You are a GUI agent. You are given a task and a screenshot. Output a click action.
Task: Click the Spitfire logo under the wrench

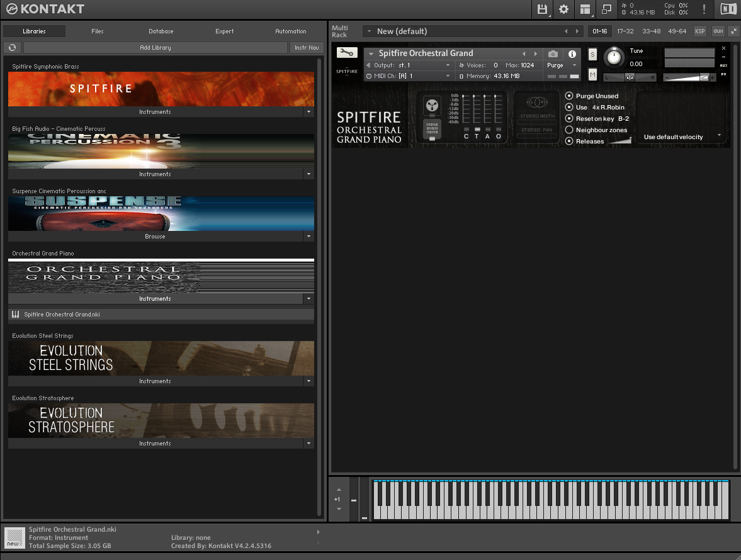click(x=347, y=70)
